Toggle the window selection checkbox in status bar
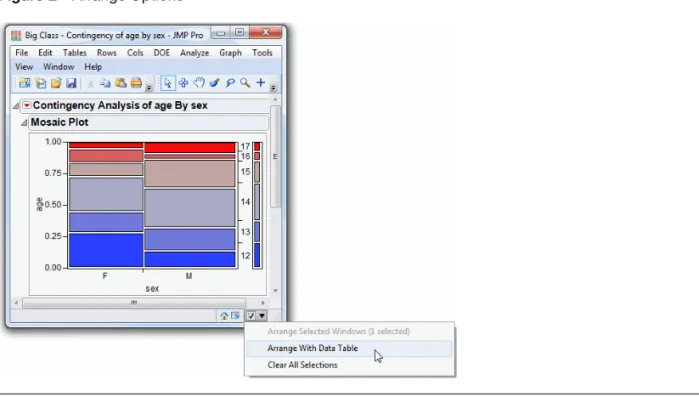Screen dimensions: 699x397 (251, 316)
